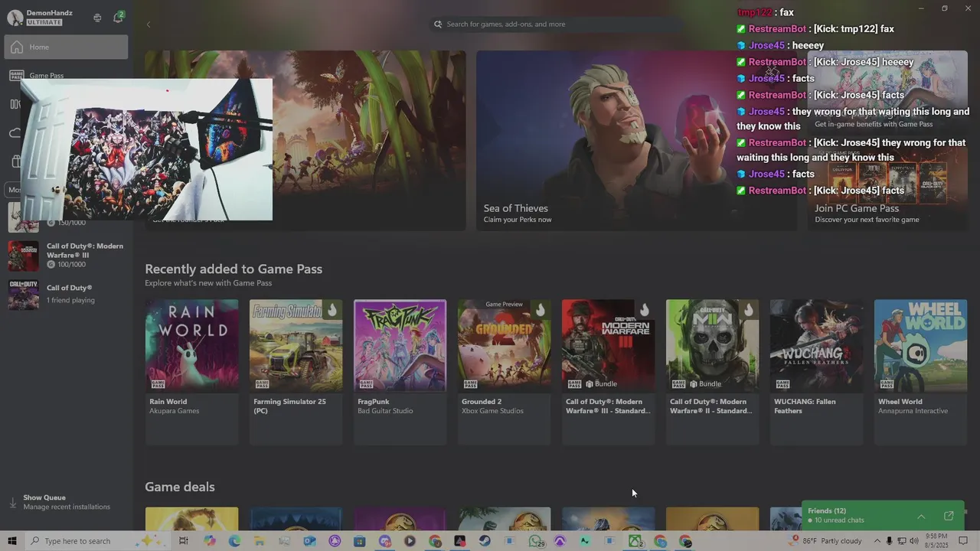
Task: Click the flame badge on Modern Warfare II
Action: click(748, 310)
